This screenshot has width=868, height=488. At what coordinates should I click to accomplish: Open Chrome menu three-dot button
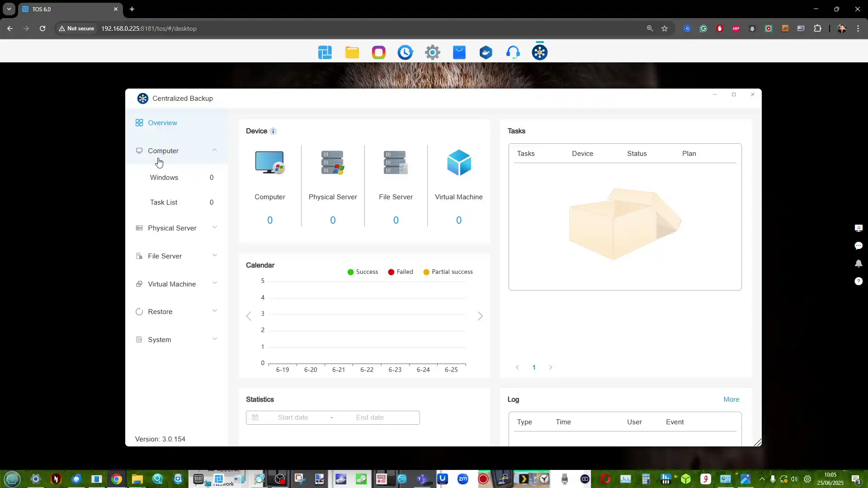pos(858,28)
